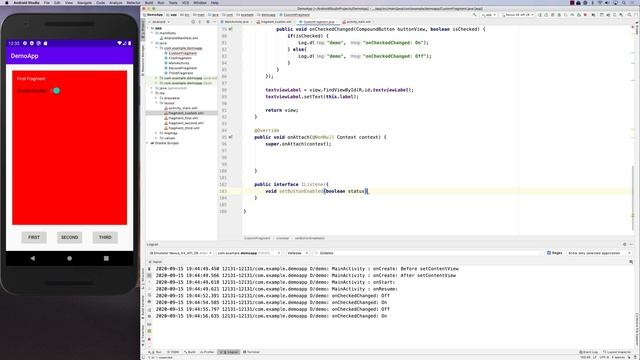The width and height of the screenshot is (640, 360).
Task: Select FirstFragment class in the project tree
Action: tap(179, 58)
